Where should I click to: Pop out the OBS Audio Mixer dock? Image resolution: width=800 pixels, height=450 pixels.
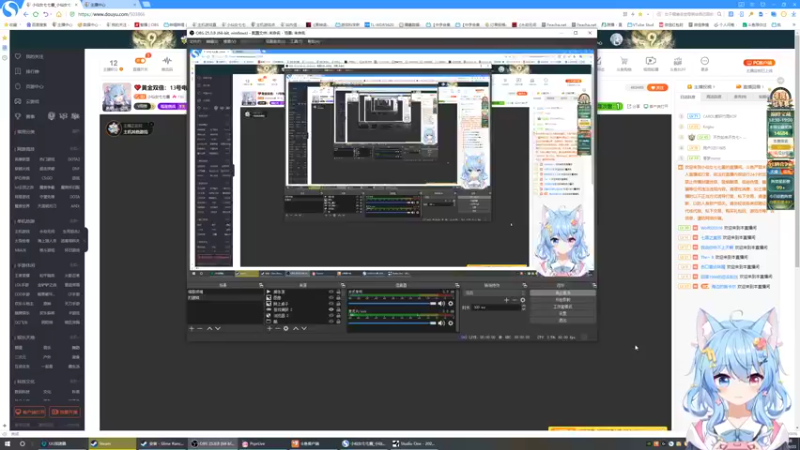[457, 285]
